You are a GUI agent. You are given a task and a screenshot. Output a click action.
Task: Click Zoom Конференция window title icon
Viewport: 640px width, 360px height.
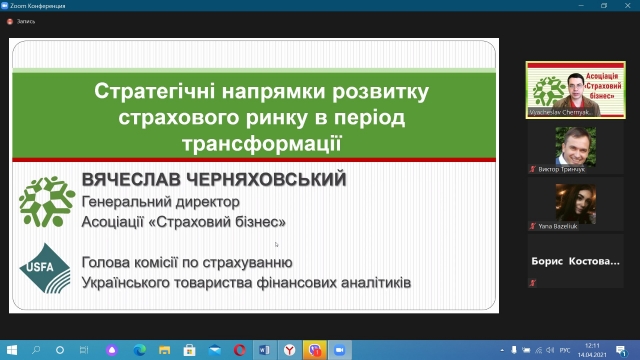tap(4, 5)
